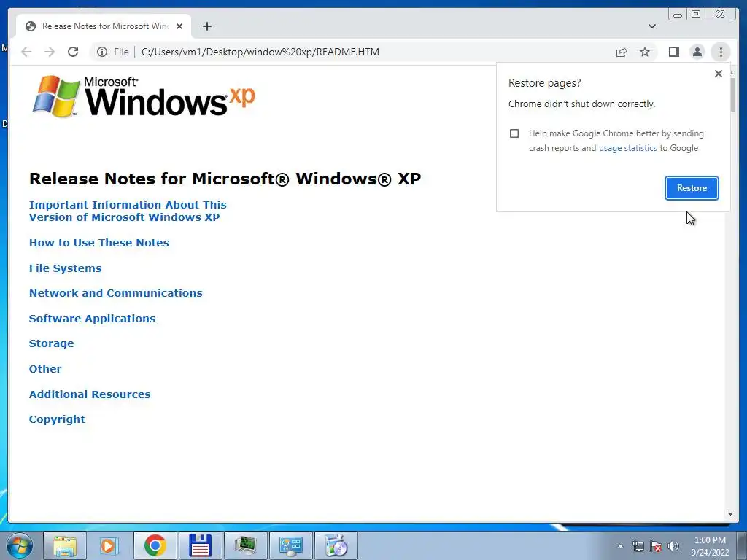Image resolution: width=747 pixels, height=560 pixels.
Task: Open Software Applications link
Action: pyautogui.click(x=93, y=319)
